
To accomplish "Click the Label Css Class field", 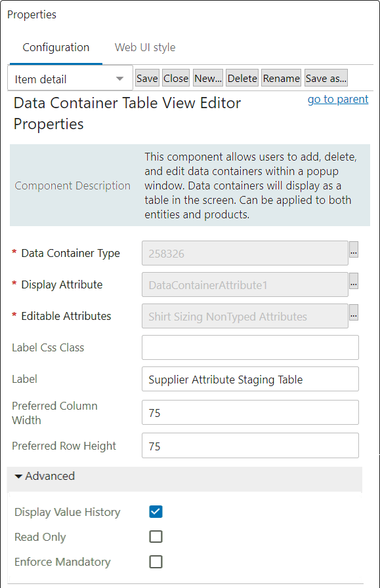I will tap(250, 347).
